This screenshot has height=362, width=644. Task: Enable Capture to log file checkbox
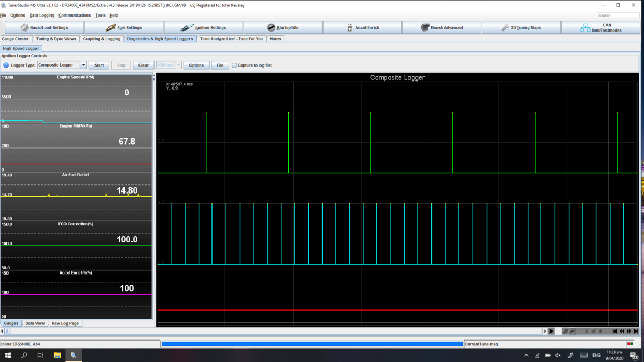click(234, 65)
